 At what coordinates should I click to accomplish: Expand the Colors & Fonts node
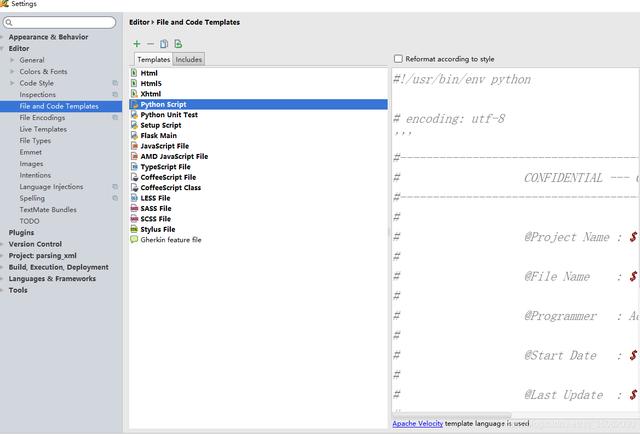point(12,72)
